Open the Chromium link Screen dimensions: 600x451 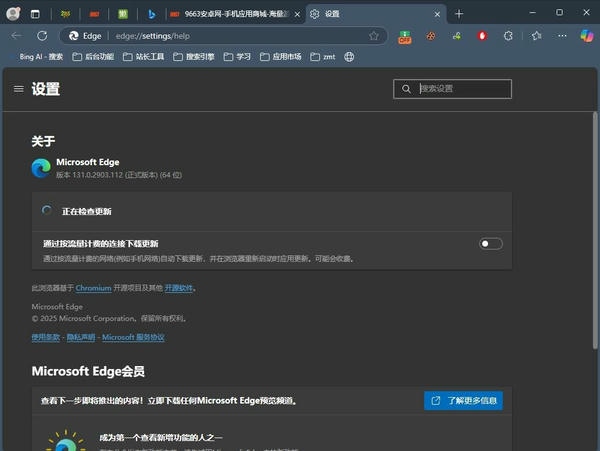(x=93, y=288)
